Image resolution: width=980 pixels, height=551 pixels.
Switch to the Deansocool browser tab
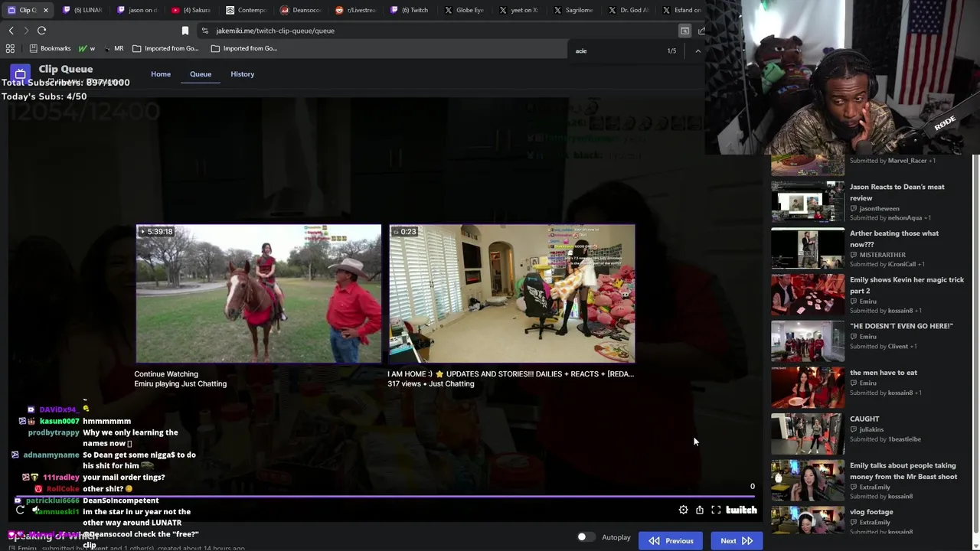pos(301,10)
